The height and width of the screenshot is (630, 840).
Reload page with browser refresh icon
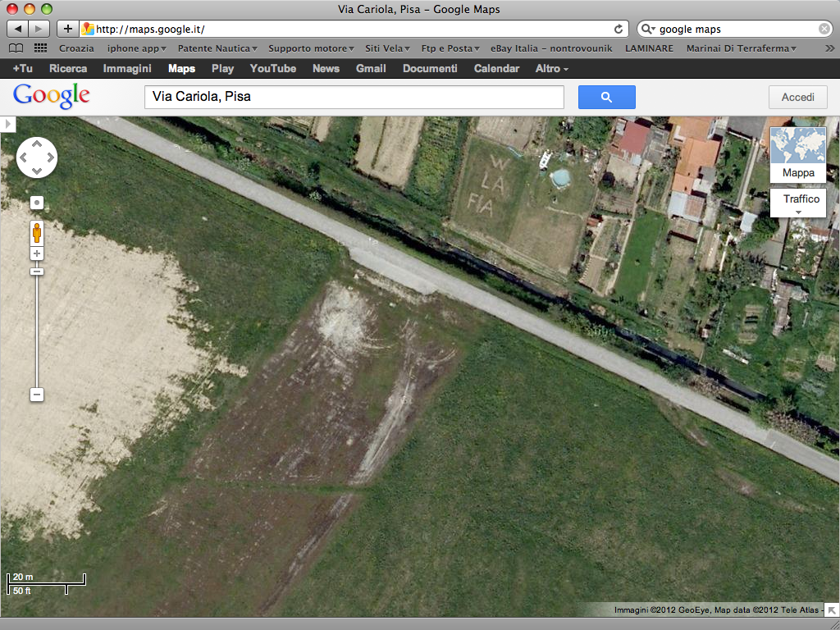(x=619, y=29)
